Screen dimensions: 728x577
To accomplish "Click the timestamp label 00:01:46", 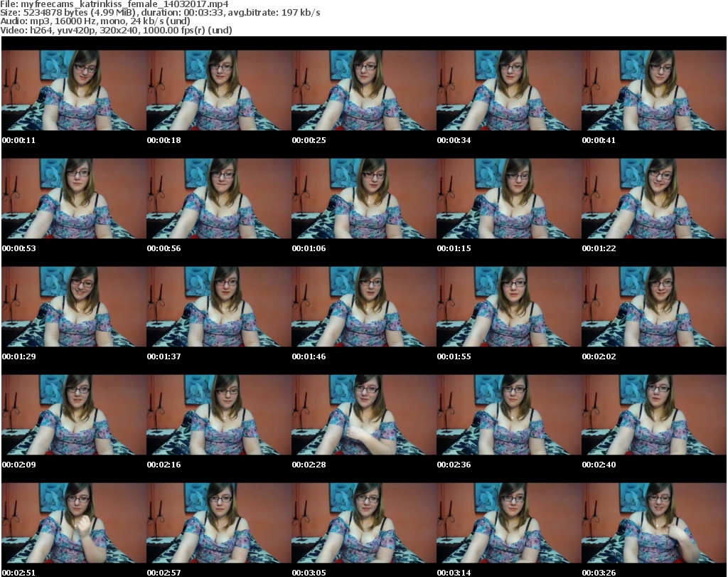I will coord(309,356).
